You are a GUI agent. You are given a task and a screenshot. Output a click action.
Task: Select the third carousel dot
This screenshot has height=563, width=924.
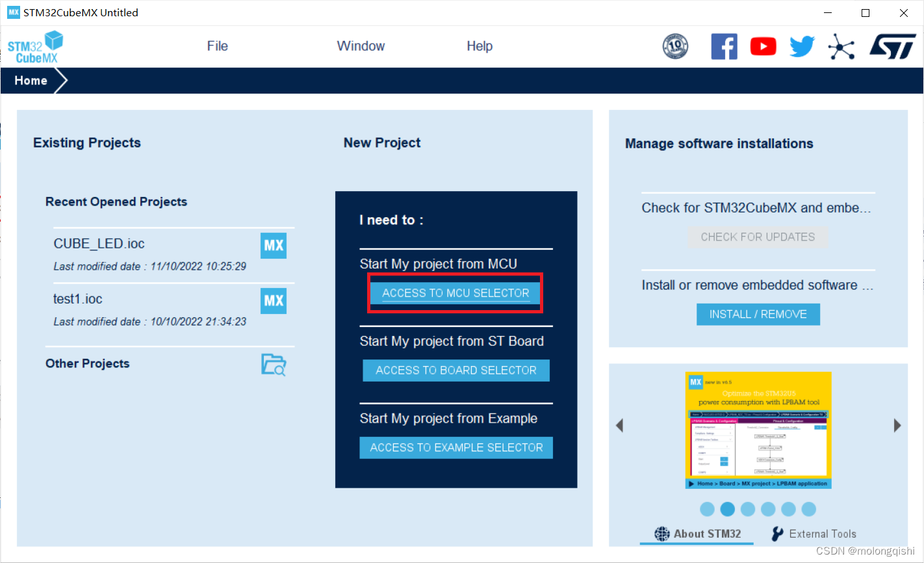[x=748, y=509]
